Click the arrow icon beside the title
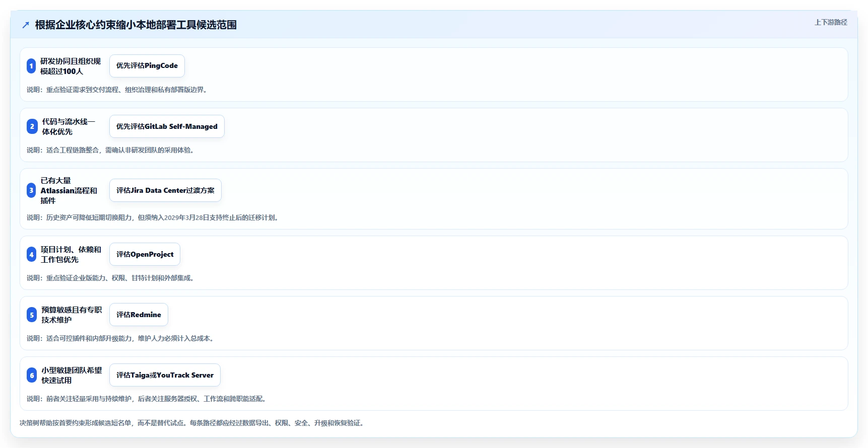The width and height of the screenshot is (868, 448). pos(26,25)
